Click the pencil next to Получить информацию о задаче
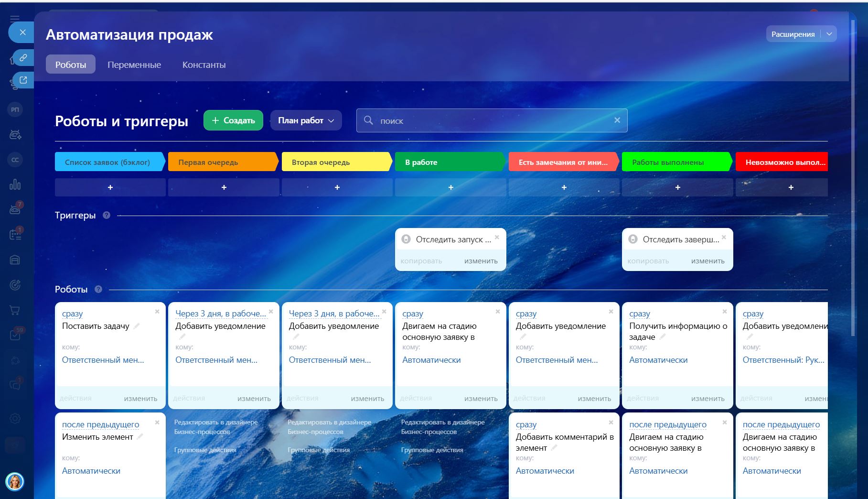 click(x=663, y=337)
